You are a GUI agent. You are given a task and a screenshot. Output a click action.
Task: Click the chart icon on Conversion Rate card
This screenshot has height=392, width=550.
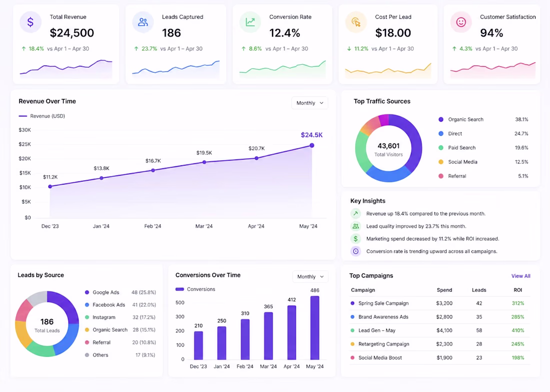(x=250, y=22)
